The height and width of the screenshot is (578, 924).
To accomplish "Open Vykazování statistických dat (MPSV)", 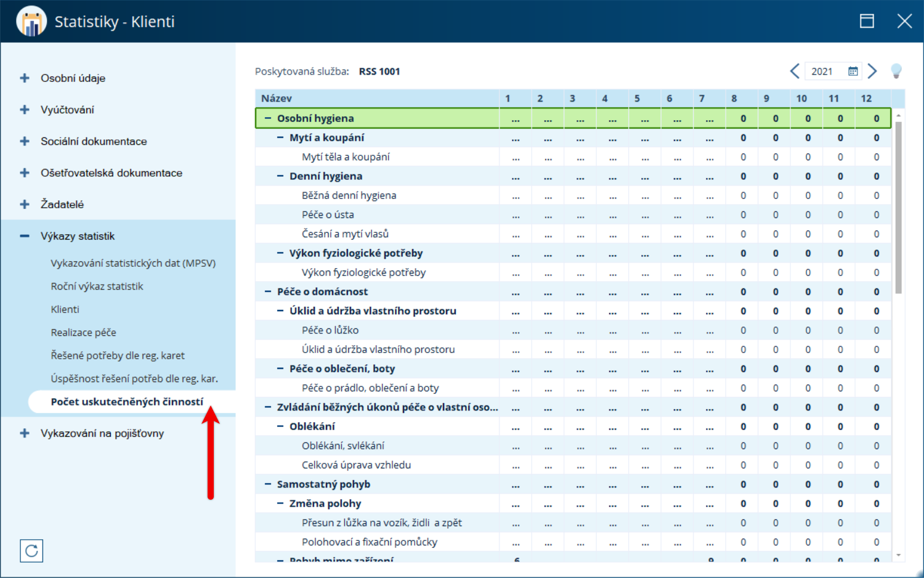I will click(x=133, y=263).
